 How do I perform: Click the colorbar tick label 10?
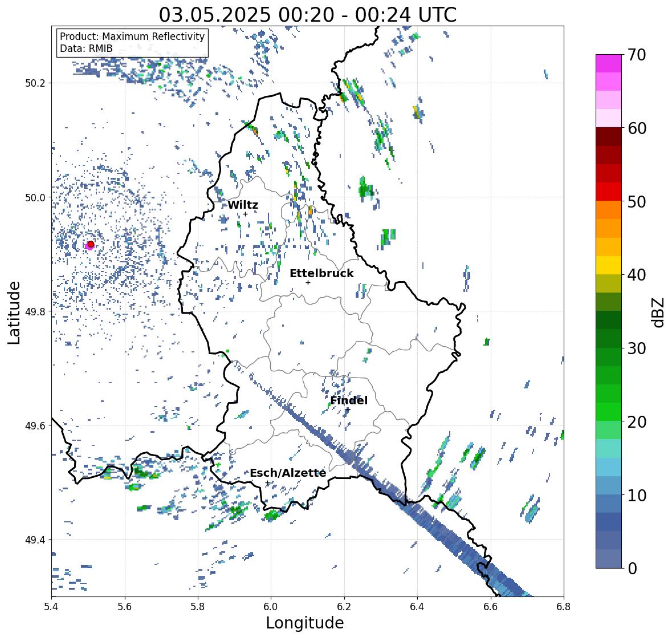[637, 495]
